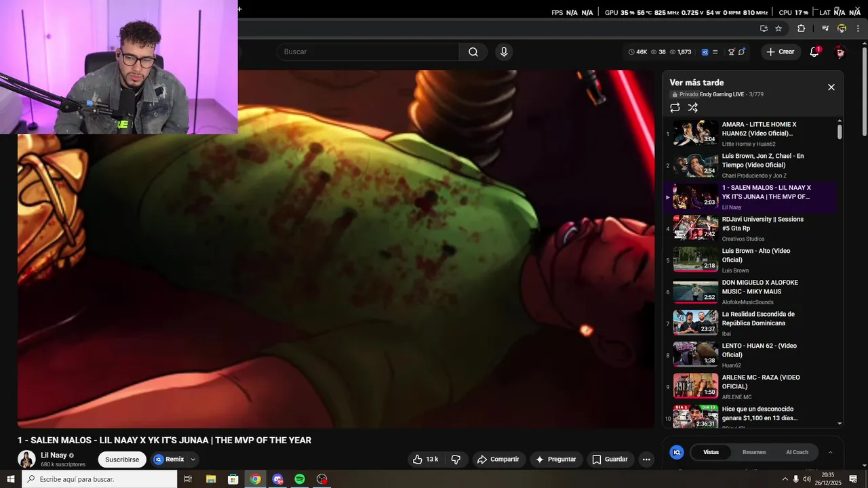The width and height of the screenshot is (868, 488).
Task: Open the volume control in system tray
Action: (x=806, y=479)
